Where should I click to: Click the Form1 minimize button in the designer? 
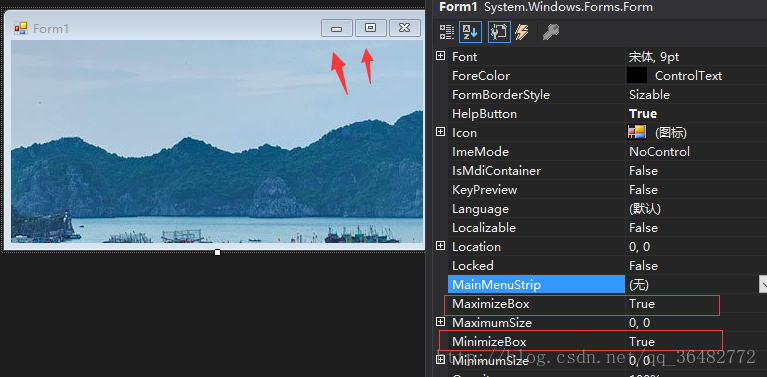[x=337, y=28]
